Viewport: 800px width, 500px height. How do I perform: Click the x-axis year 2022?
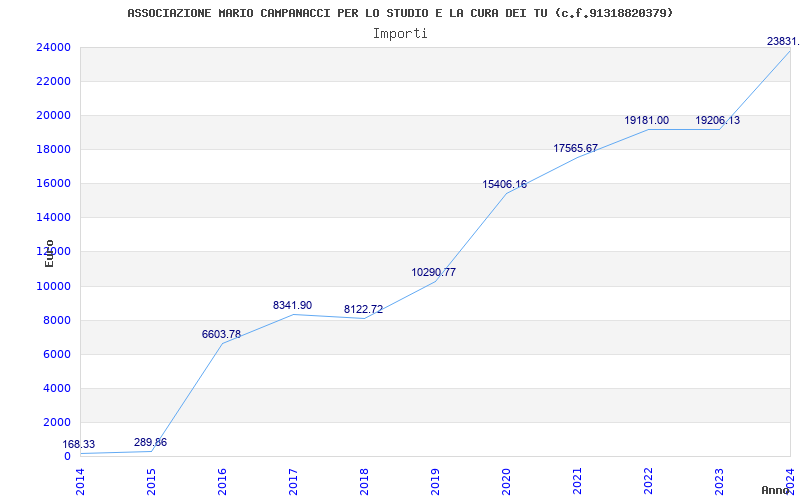coord(647,482)
